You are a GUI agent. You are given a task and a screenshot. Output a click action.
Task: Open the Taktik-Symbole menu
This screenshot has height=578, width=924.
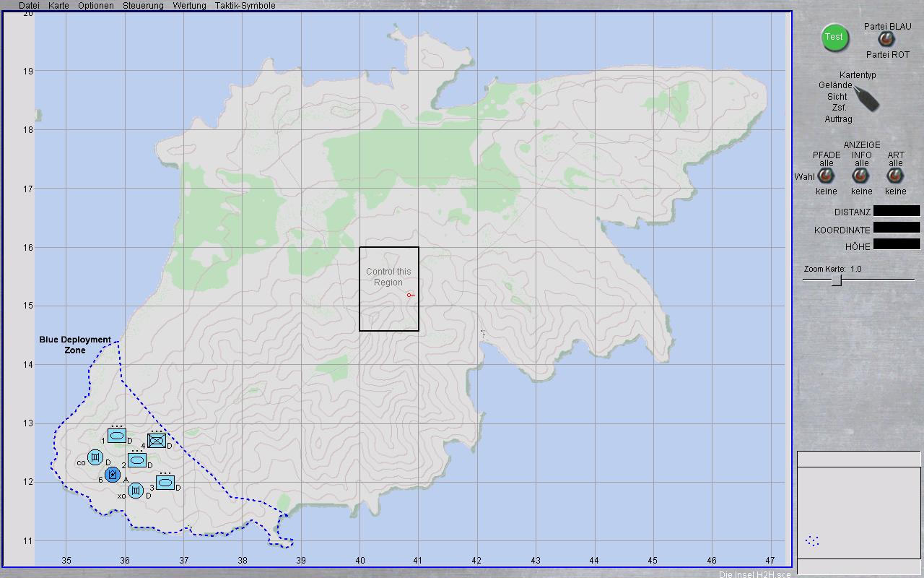point(245,6)
